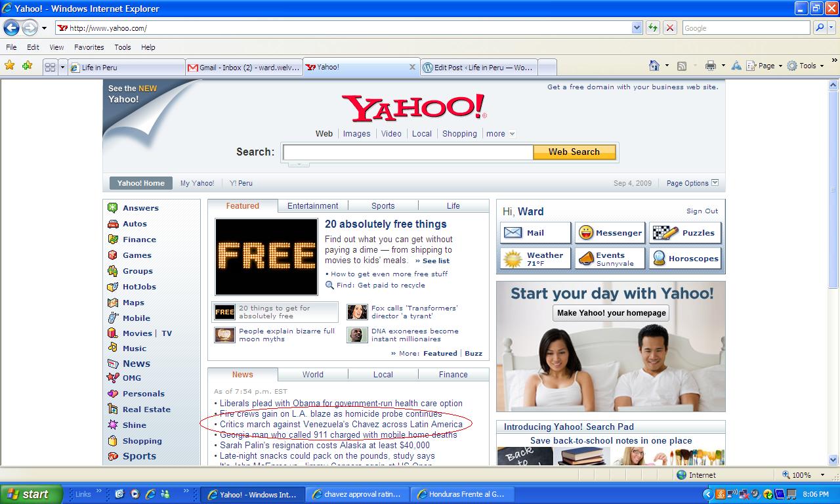Image resolution: width=840 pixels, height=504 pixels.
Task: Click the Print icon in command bar
Action: coord(710,66)
